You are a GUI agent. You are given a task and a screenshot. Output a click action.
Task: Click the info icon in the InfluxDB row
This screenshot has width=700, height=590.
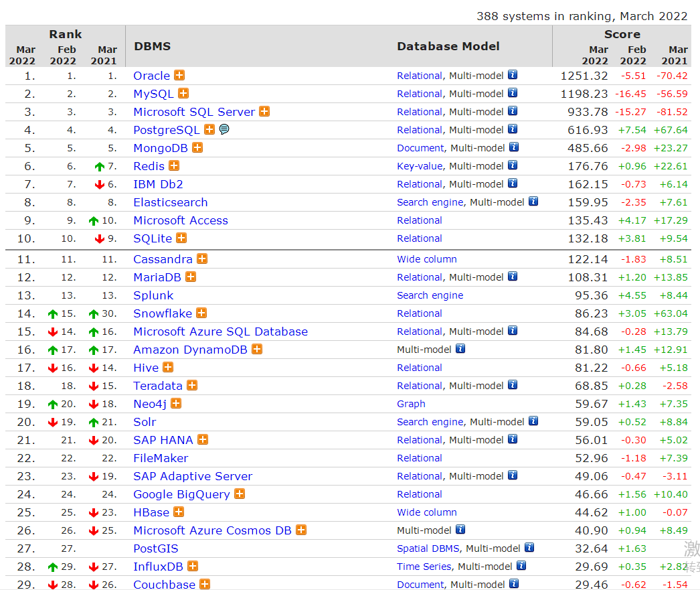pyautogui.click(x=521, y=566)
